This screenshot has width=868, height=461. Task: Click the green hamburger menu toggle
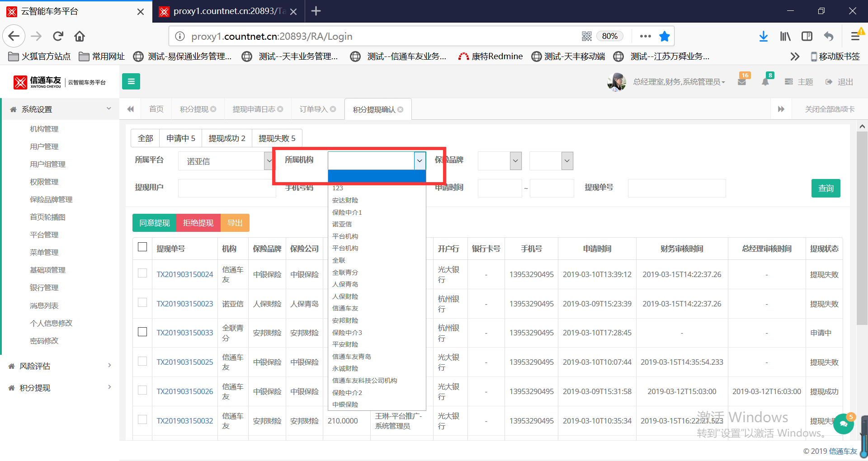pos(131,81)
